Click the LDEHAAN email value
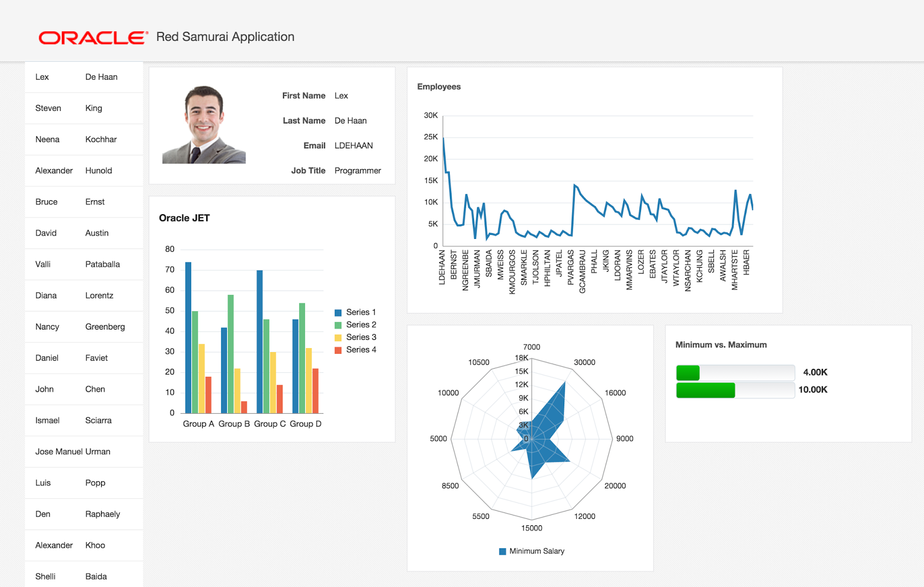 (x=354, y=145)
